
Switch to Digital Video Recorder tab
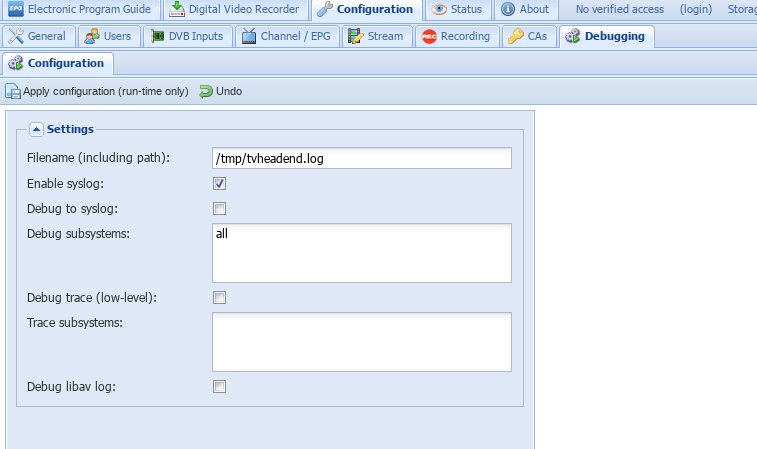[x=236, y=10]
